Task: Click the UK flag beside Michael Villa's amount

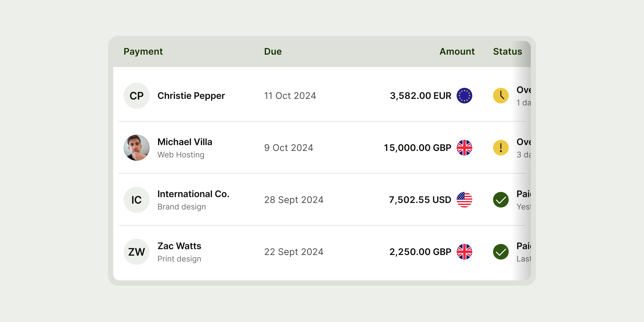Action: point(464,148)
